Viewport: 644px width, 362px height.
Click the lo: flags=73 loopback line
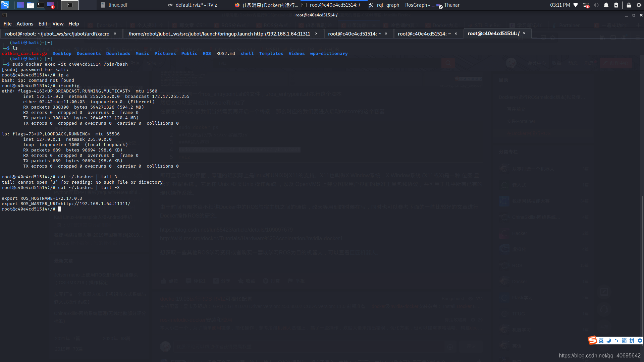pyautogui.click(x=61, y=134)
